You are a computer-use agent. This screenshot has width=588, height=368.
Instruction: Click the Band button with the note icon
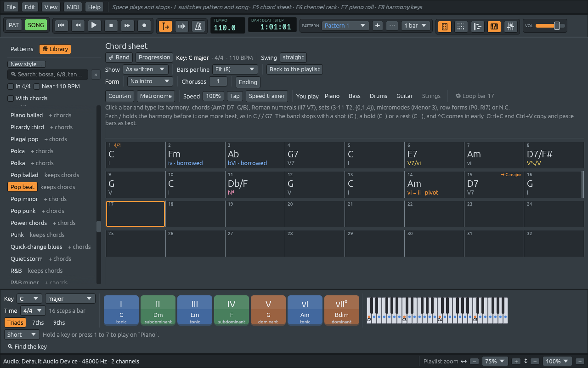[x=119, y=57]
